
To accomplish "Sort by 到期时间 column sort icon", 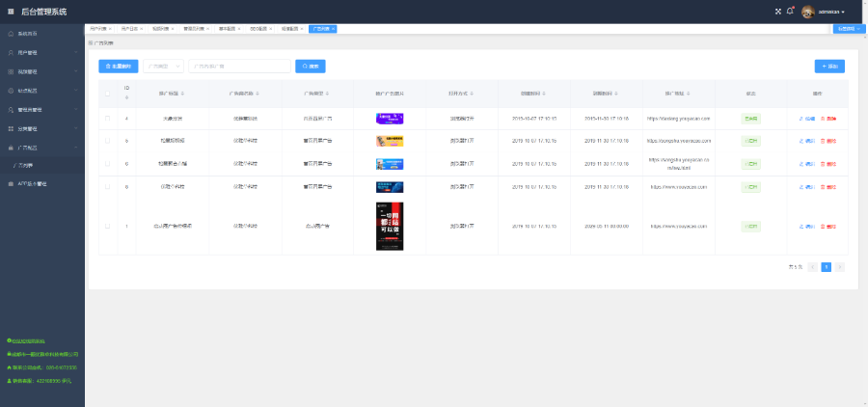I will click(x=616, y=94).
